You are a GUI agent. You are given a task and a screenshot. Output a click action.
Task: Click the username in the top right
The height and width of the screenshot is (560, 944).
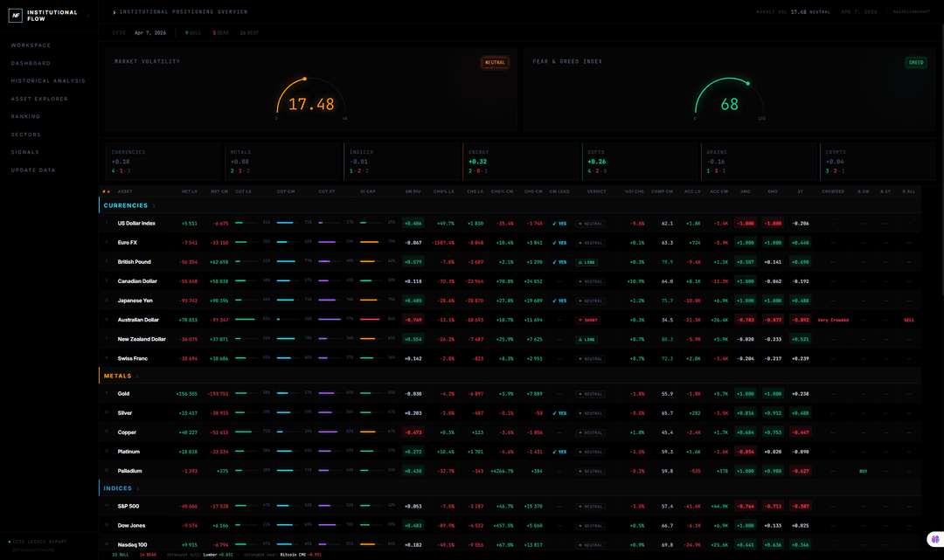tap(912, 12)
